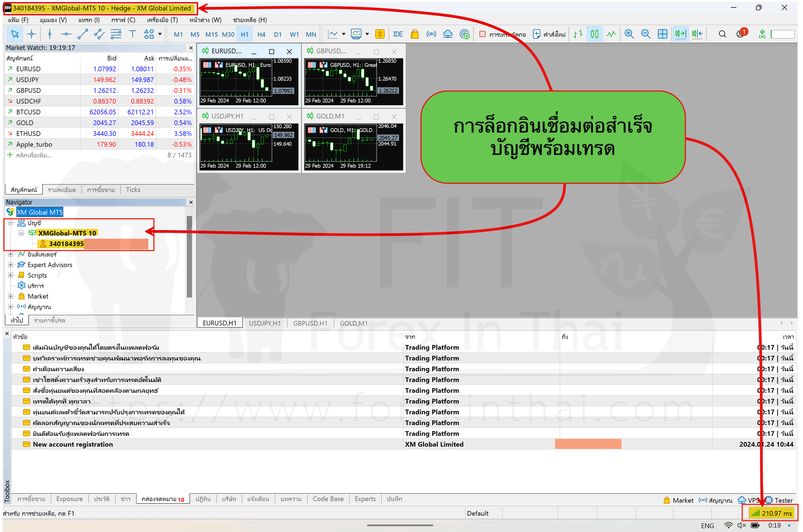Select the Fibonacci retracement tool
The image size is (803, 532).
(x=116, y=34)
